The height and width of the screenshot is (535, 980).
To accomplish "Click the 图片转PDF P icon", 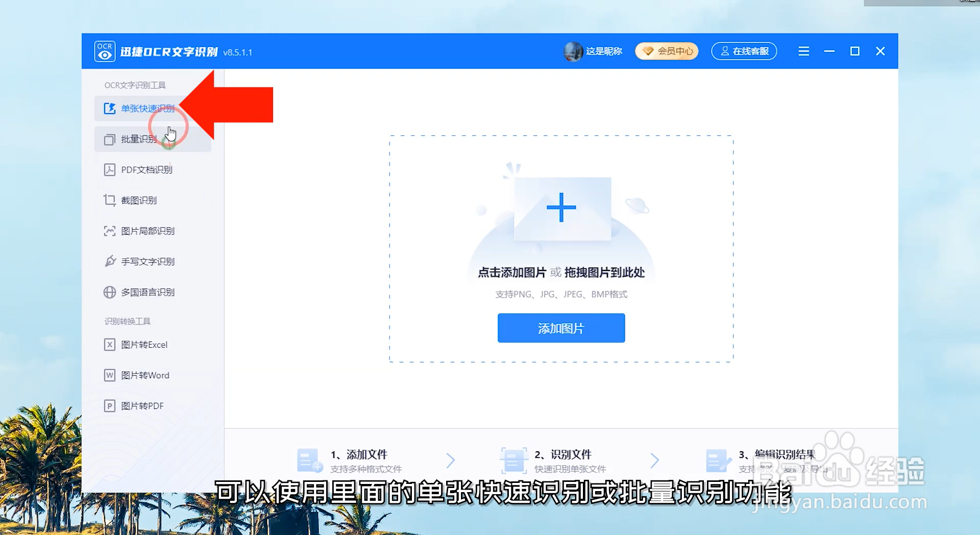I will tap(110, 406).
